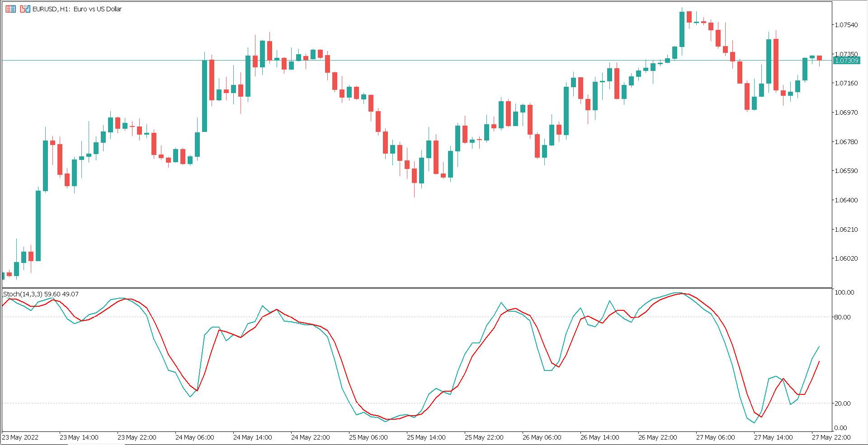Click the 1.06020 price scale label
This screenshot has width=868, height=445.
tap(846, 258)
